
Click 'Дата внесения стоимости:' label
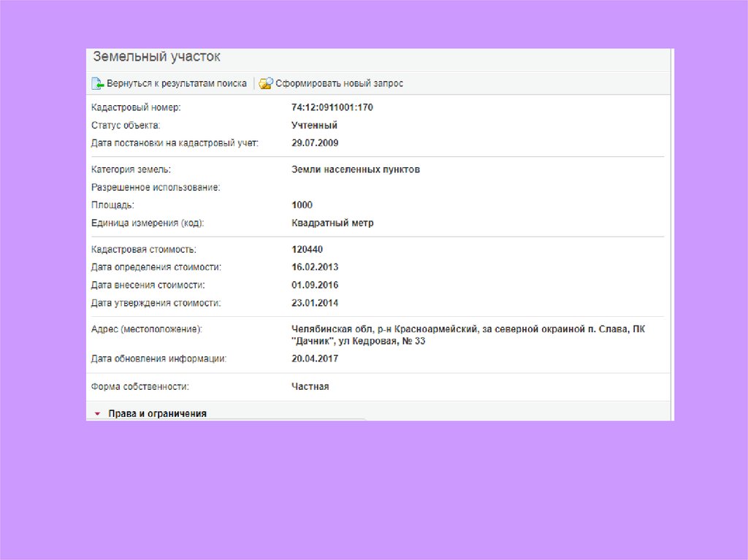tap(148, 285)
